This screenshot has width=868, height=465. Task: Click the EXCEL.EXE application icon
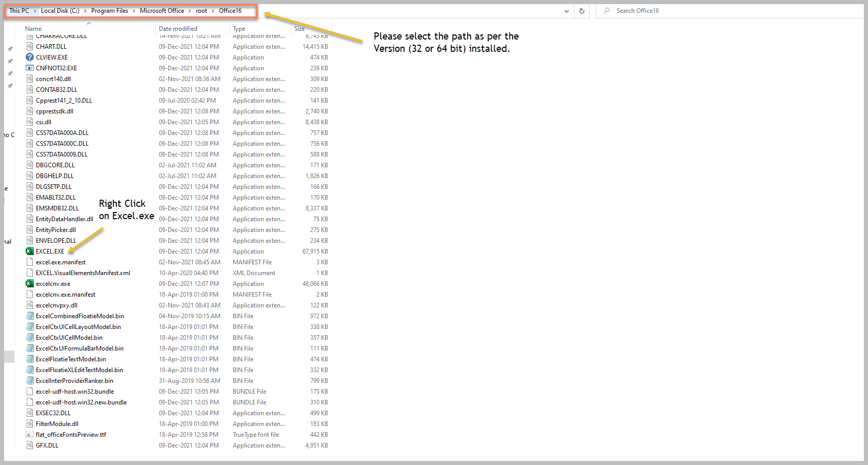[30, 251]
